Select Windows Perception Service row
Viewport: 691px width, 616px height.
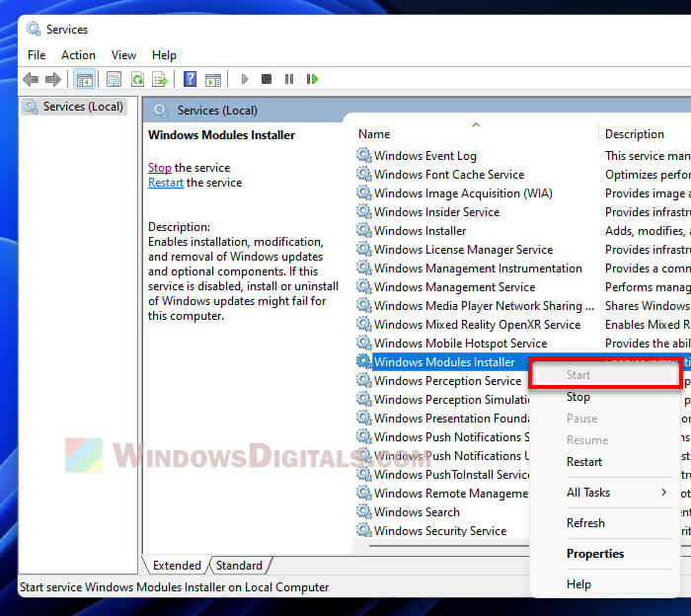click(441, 380)
